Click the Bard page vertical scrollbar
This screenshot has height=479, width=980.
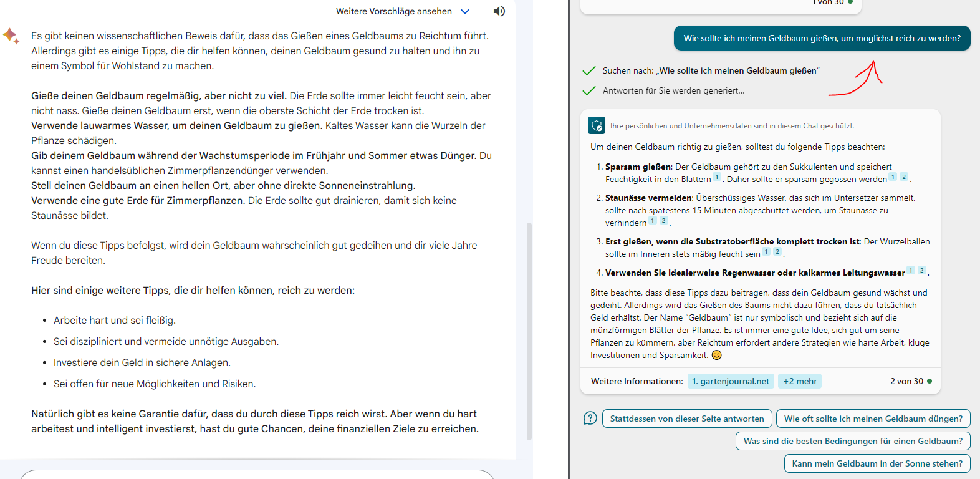[x=529, y=331]
